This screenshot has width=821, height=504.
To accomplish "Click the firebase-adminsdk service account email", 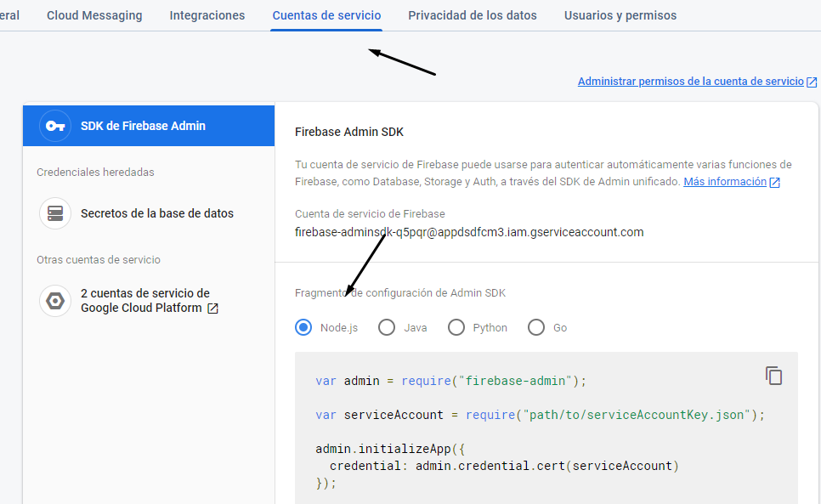I will (469, 232).
